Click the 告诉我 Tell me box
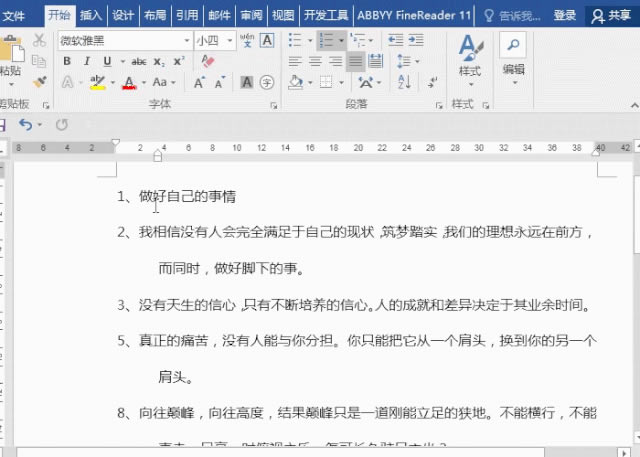 pyautogui.click(x=513, y=16)
